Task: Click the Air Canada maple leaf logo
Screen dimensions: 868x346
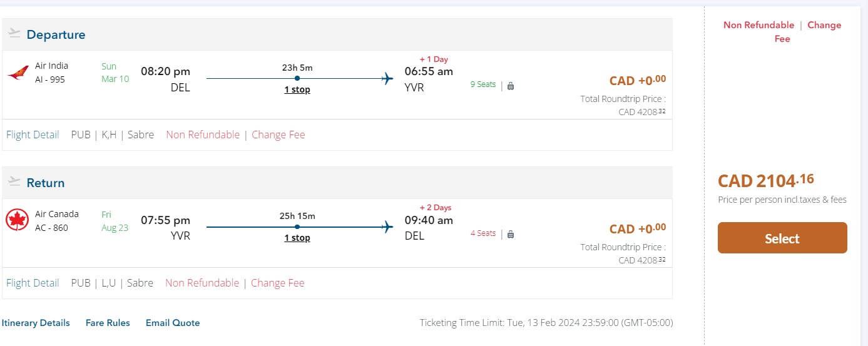Action: [18, 221]
